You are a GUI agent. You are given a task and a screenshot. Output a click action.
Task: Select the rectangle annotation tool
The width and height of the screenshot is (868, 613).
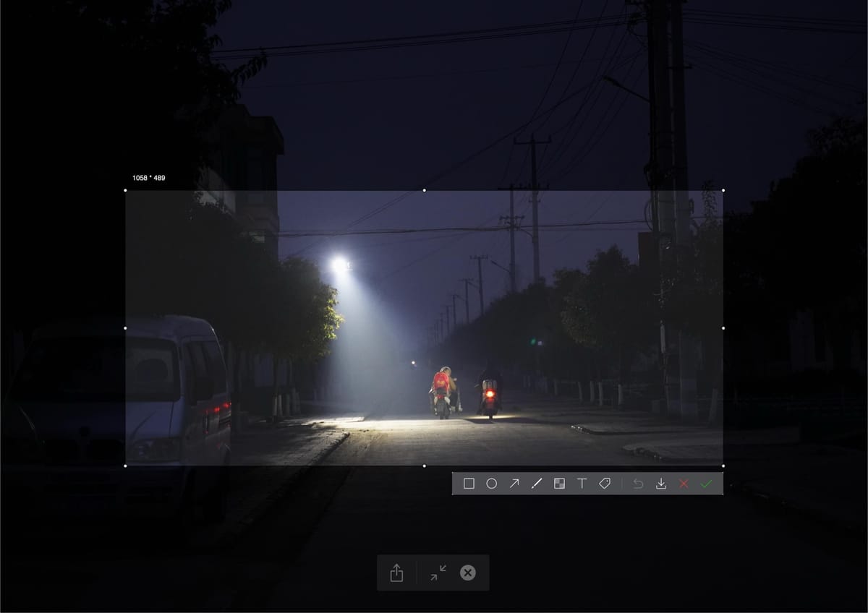469,484
